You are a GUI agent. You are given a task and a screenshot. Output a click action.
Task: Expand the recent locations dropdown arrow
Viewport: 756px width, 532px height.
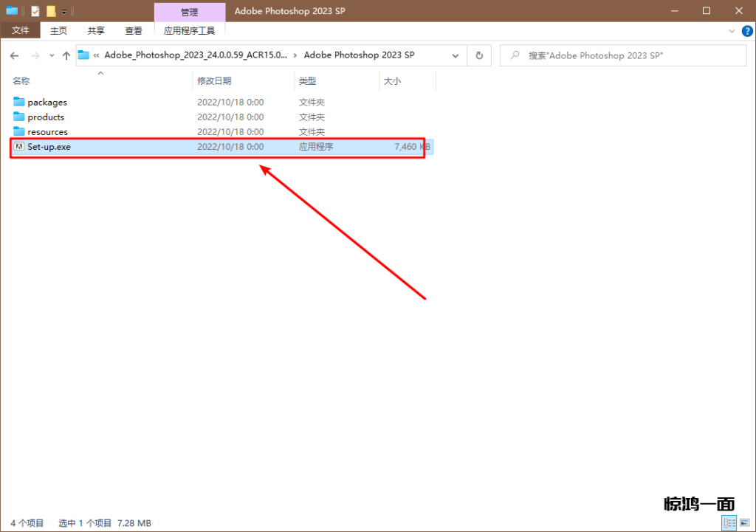coord(51,55)
